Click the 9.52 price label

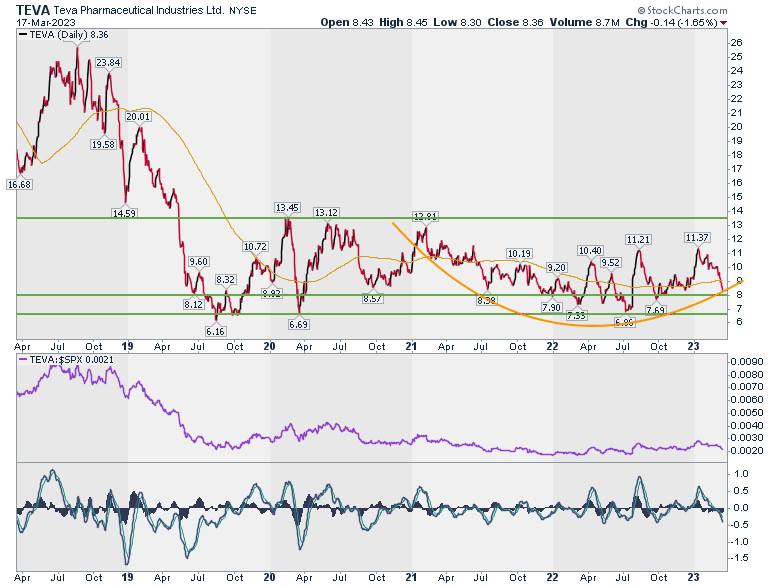point(610,262)
